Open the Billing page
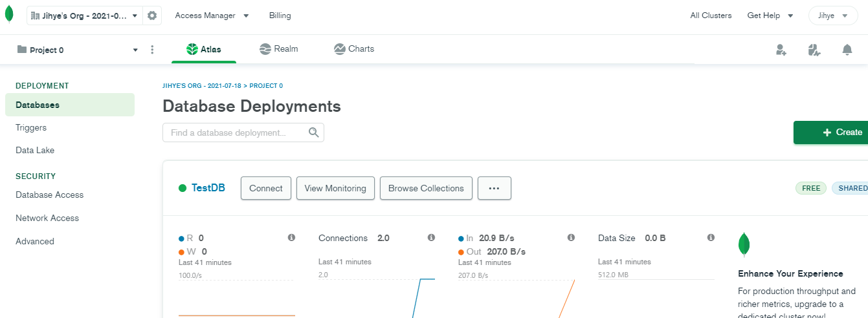This screenshot has width=868, height=318. [280, 16]
